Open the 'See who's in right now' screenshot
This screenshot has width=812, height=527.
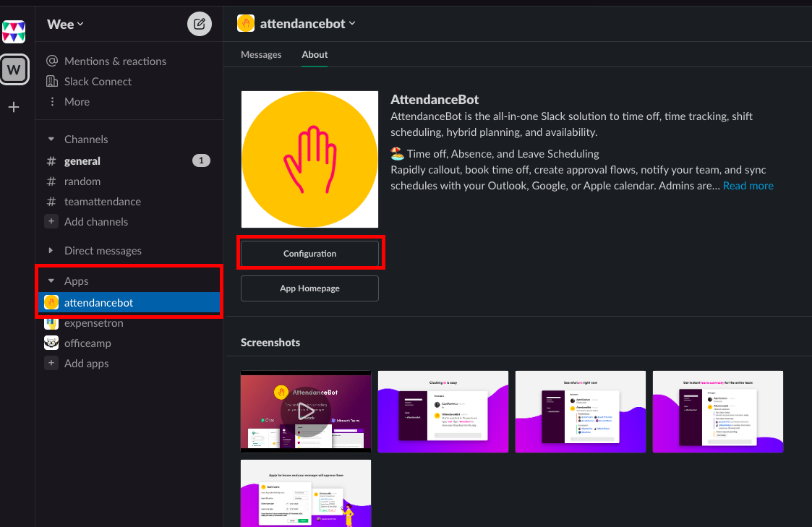tap(581, 411)
